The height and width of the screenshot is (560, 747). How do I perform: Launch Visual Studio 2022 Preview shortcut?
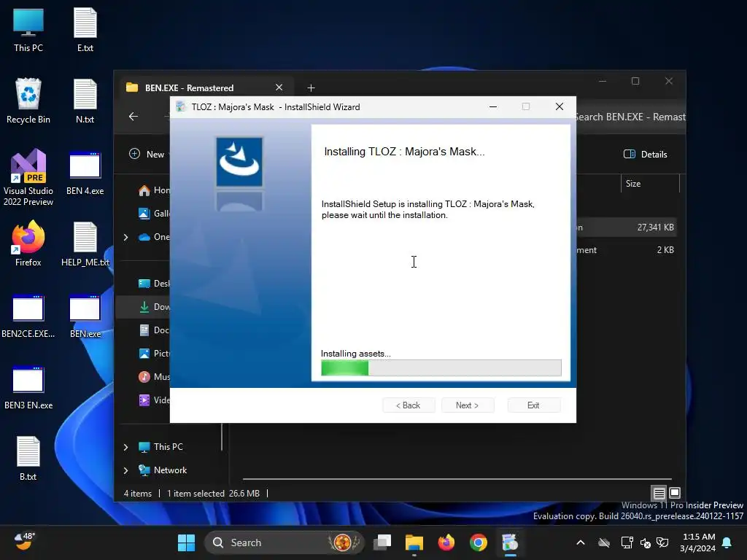pyautogui.click(x=28, y=177)
